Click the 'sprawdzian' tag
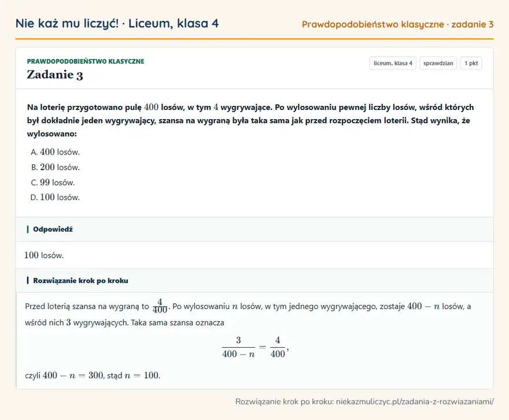 [x=438, y=63]
